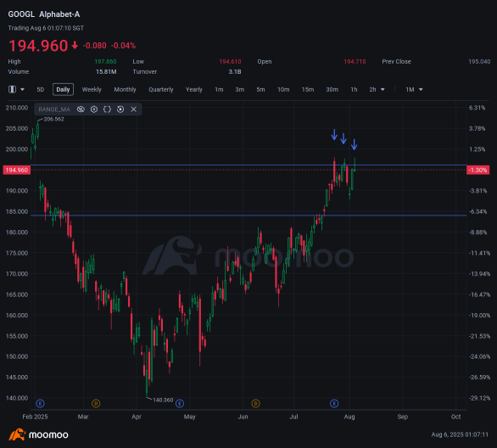
Task: Click the late July earnings E marker
Action: (x=334, y=404)
